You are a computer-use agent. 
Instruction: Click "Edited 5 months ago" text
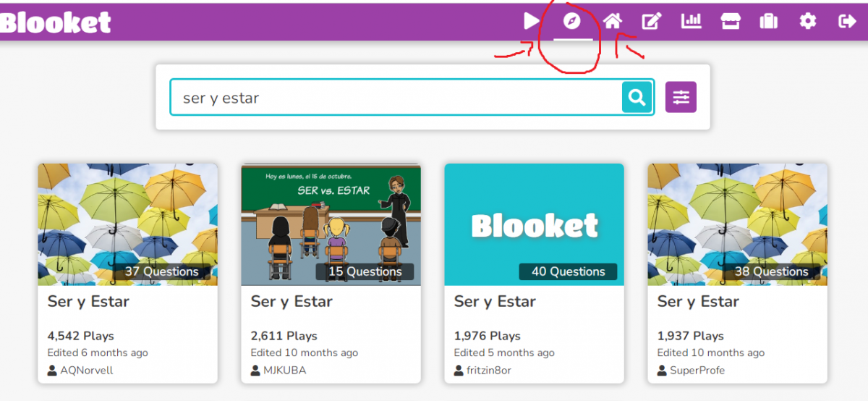pos(504,353)
